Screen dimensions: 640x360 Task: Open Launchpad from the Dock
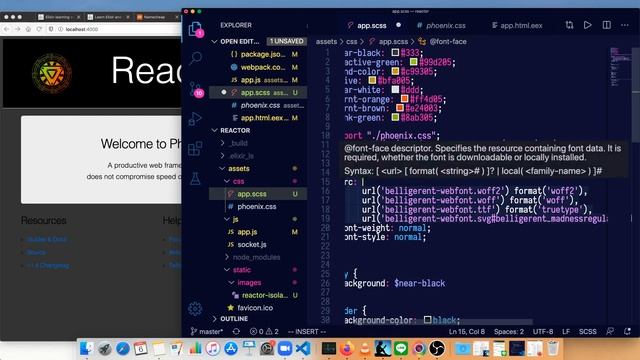(105, 349)
